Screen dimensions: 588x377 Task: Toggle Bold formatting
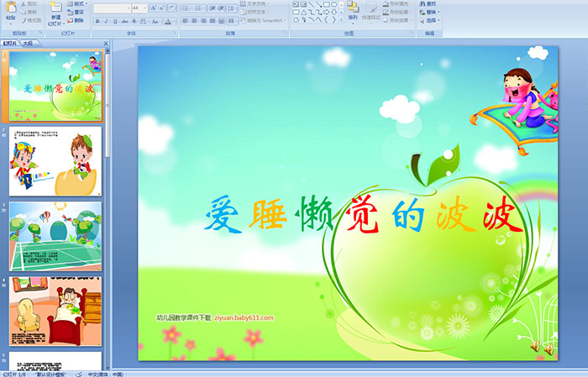pyautogui.click(x=97, y=21)
